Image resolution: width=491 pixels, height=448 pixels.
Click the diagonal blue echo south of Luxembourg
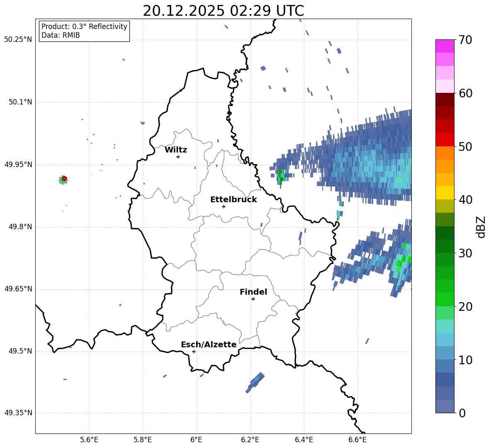[255, 383]
